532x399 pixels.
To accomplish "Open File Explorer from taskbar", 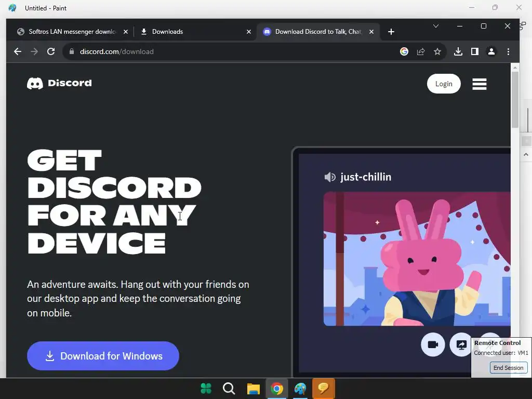I will pos(253,389).
